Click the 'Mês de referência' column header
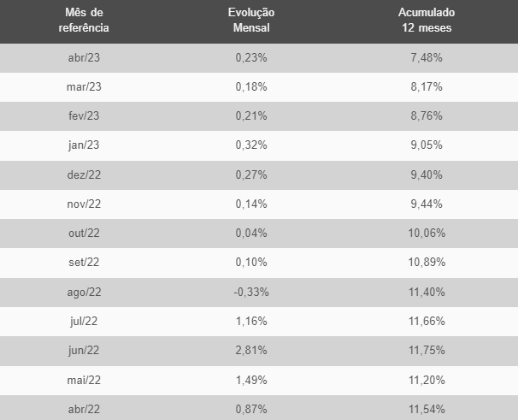Screen dimensions: 518x420 pyautogui.click(x=84, y=21)
